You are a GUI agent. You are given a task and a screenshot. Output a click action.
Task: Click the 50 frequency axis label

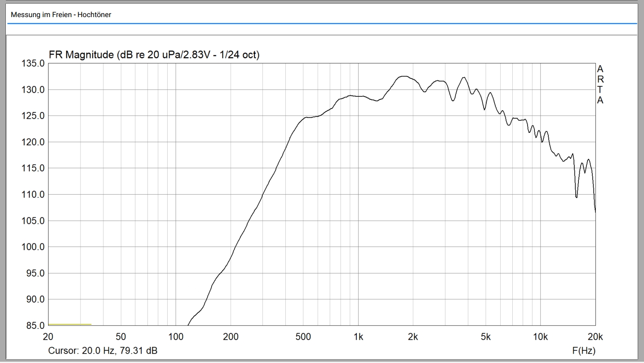click(121, 338)
